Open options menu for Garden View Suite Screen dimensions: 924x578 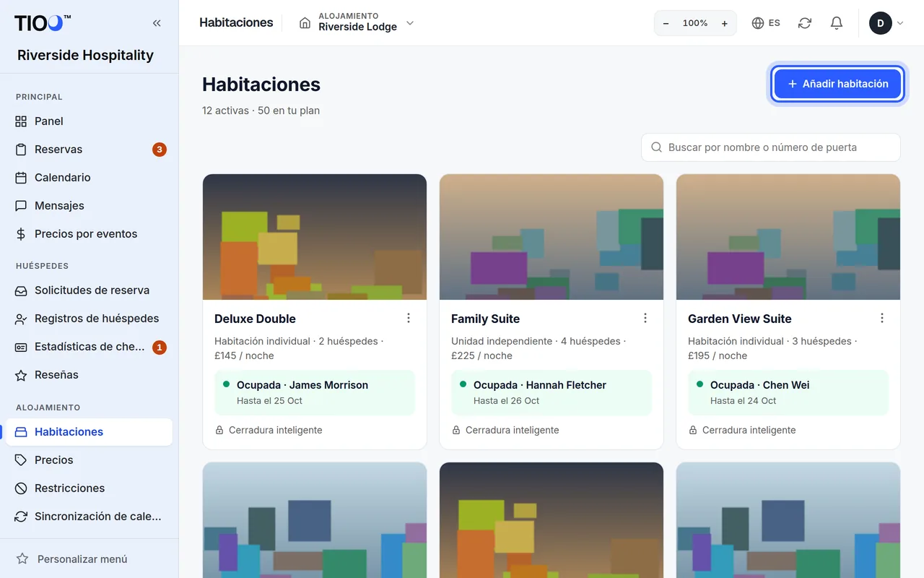pyautogui.click(x=882, y=319)
